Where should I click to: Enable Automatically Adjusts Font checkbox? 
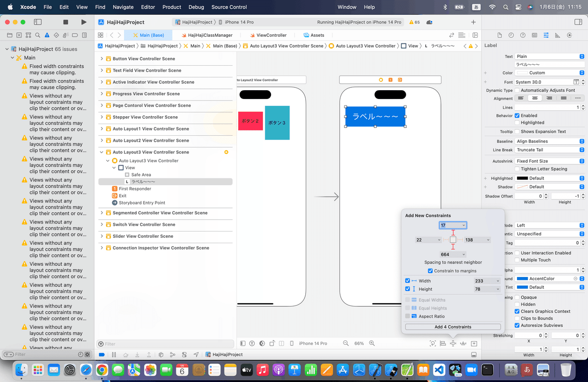[517, 90]
